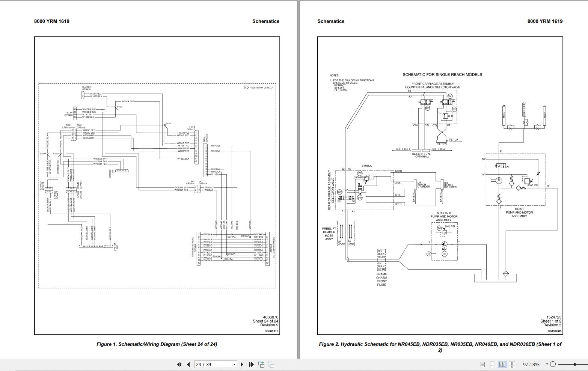Zoom out using the minus control

pyautogui.click(x=553, y=364)
